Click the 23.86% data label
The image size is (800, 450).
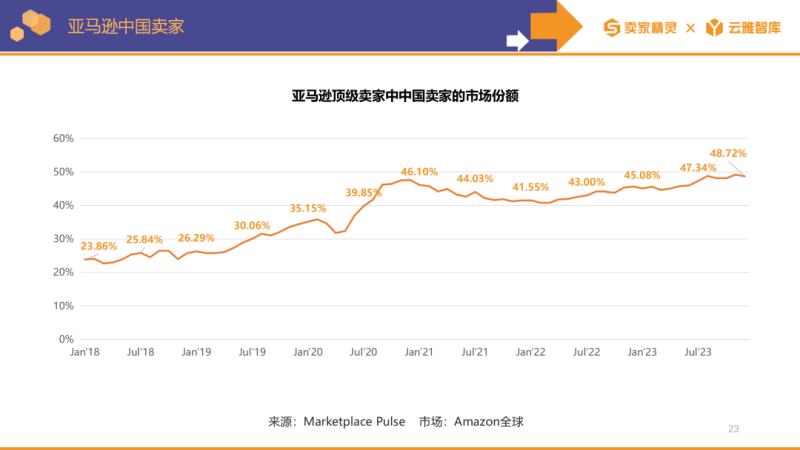pyautogui.click(x=99, y=245)
